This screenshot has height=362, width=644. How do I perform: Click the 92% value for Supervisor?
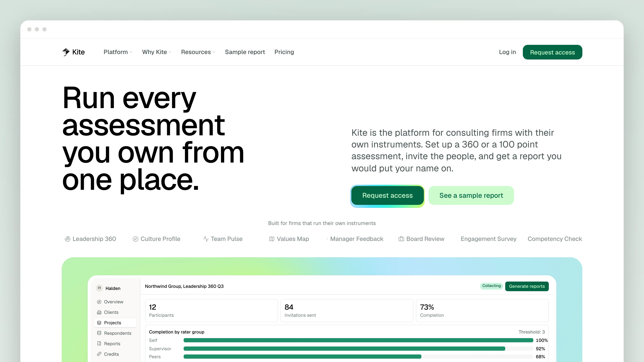(540, 349)
